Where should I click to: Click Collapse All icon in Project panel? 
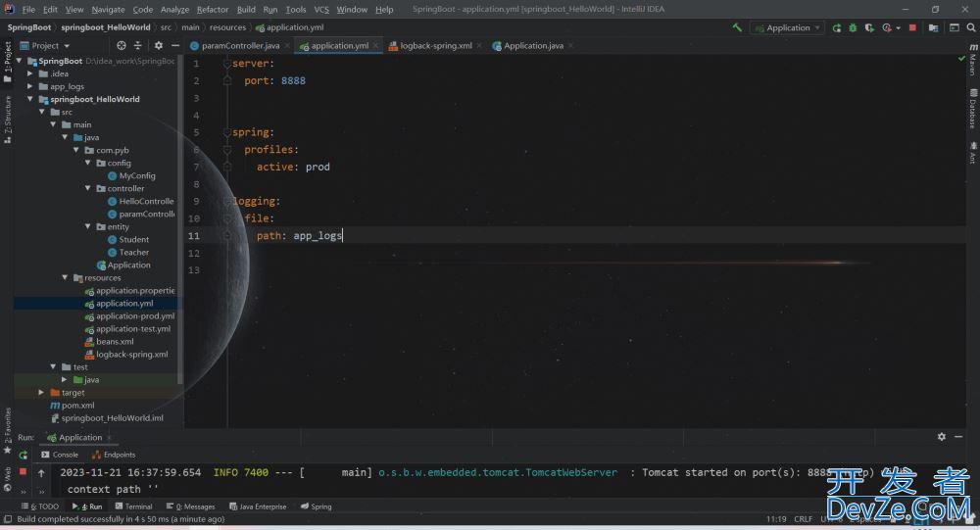point(138,46)
